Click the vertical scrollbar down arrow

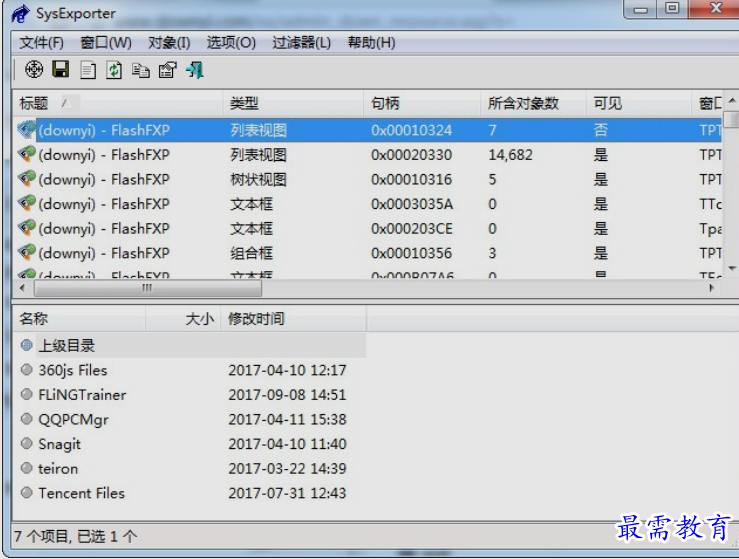tap(732, 268)
